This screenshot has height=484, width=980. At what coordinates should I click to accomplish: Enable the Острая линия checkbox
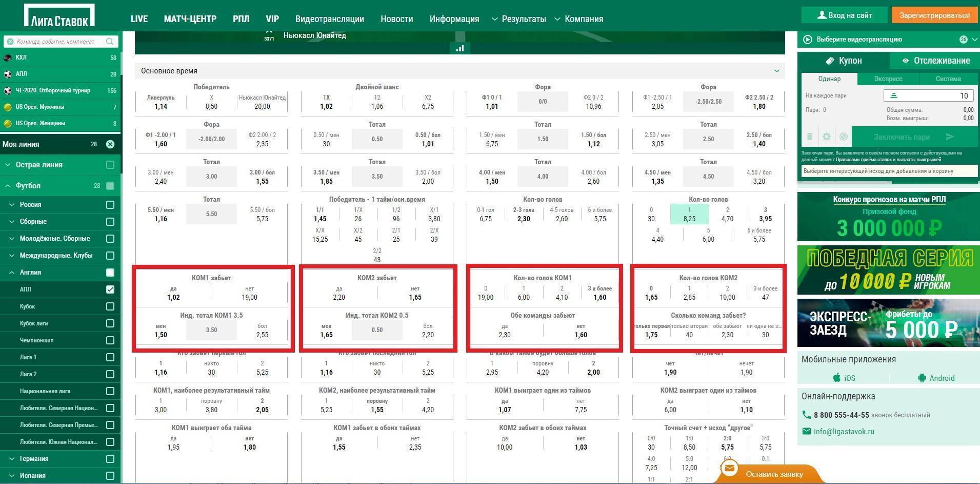click(110, 165)
